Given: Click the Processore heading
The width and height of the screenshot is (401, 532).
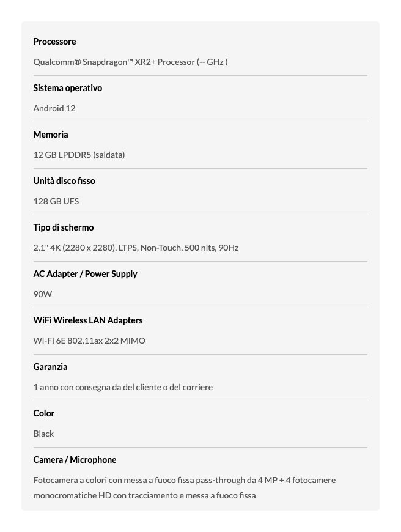Looking at the screenshot, I should (x=54, y=42).
